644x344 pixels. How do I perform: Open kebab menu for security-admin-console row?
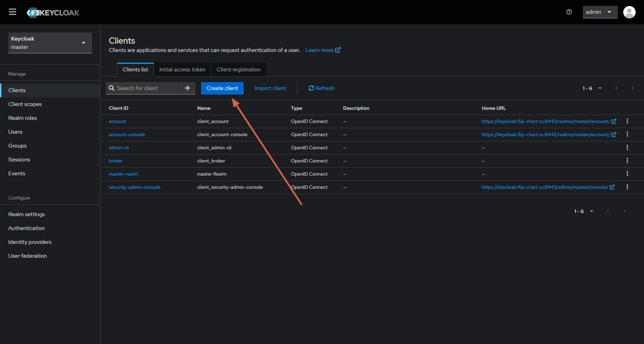coord(627,187)
